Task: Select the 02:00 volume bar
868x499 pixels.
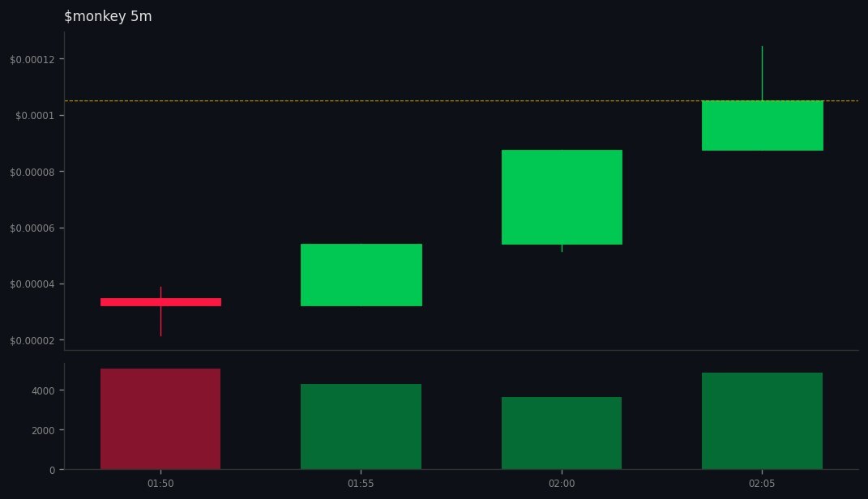Action: coord(562,432)
